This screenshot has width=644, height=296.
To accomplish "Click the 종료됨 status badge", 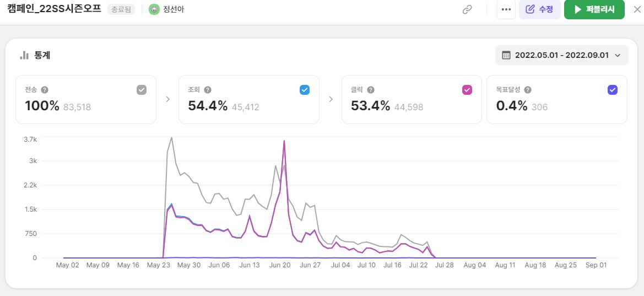I will [121, 9].
